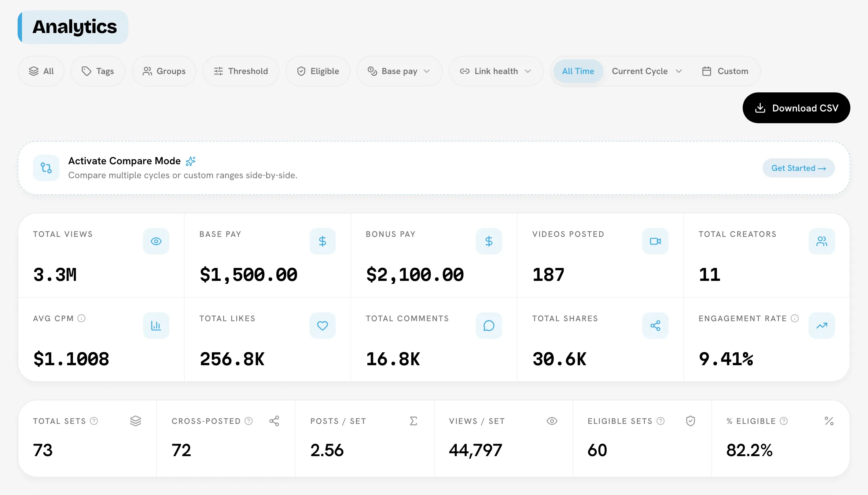Toggle the Tags filter chip
Image resolution: width=868 pixels, height=495 pixels.
[x=98, y=71]
